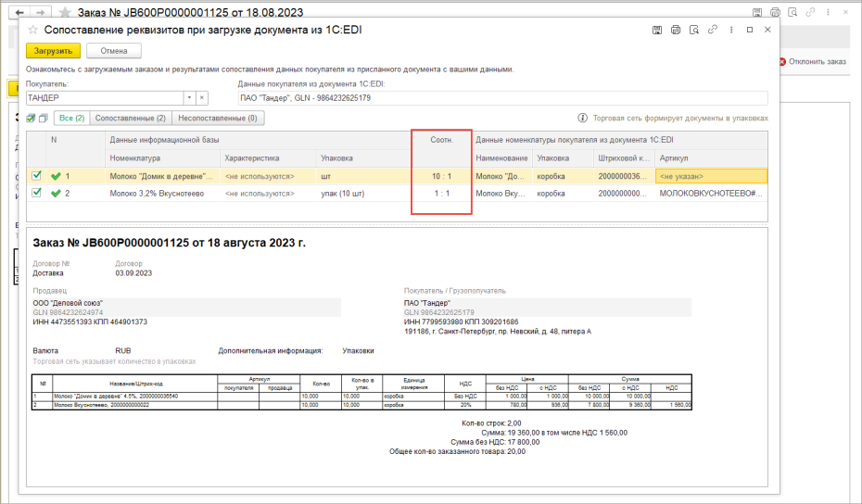The image size is (862, 504).
Task: Click Отклонить заказ in background window
Action: pyautogui.click(x=813, y=61)
